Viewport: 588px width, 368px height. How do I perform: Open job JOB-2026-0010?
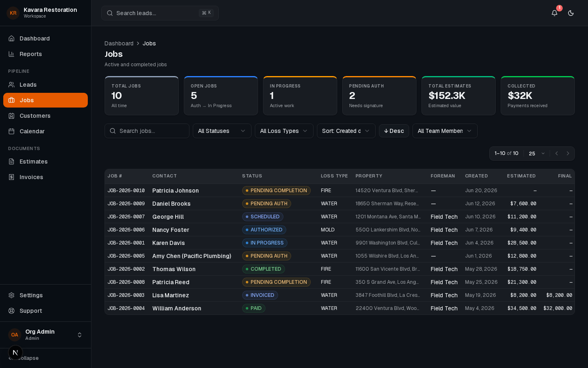pyautogui.click(x=126, y=191)
